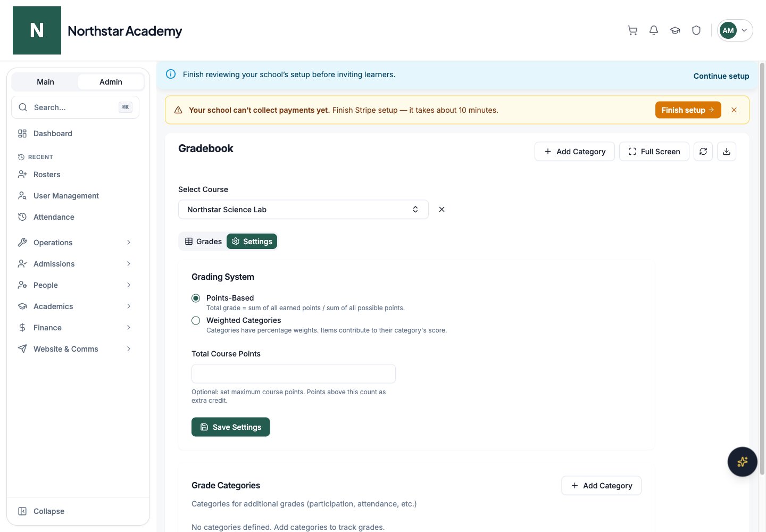The width and height of the screenshot is (766, 532).
Task: Click the sidebar Search box
Action: [x=76, y=107]
